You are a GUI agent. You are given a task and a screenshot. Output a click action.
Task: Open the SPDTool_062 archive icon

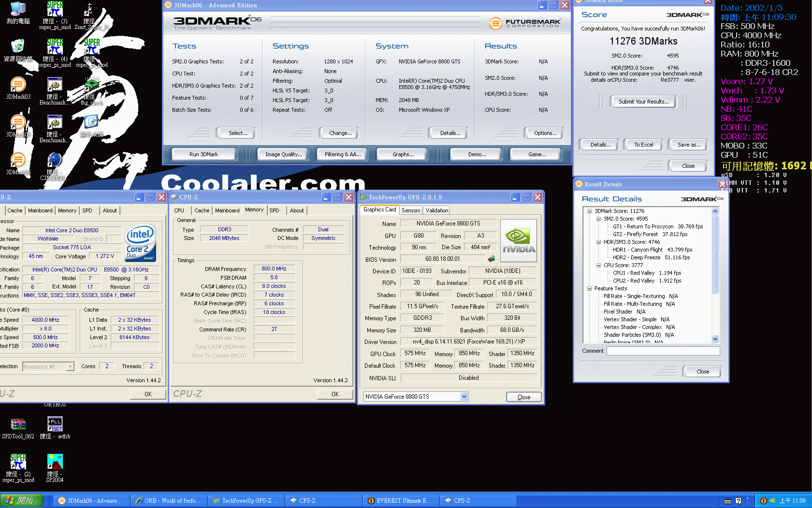point(18,425)
